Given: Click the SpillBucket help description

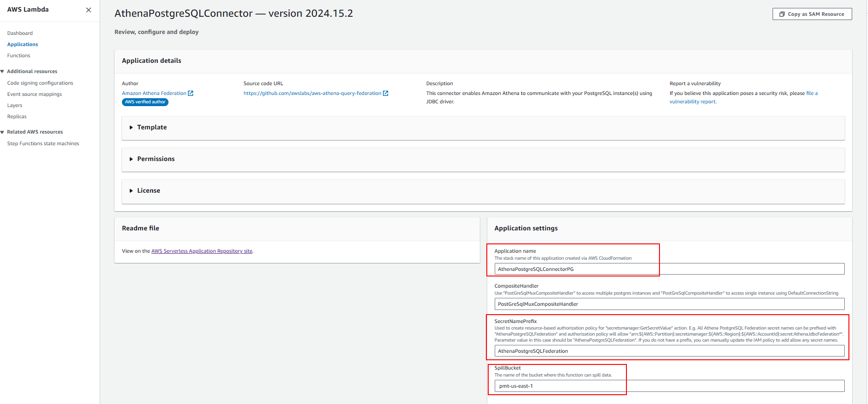Looking at the screenshot, I should tap(553, 375).
